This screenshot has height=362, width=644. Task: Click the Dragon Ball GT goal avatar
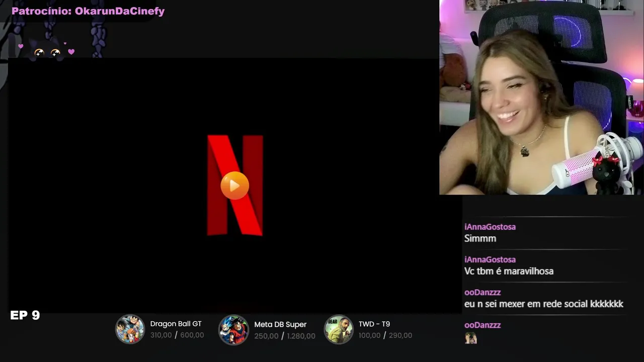point(130,329)
